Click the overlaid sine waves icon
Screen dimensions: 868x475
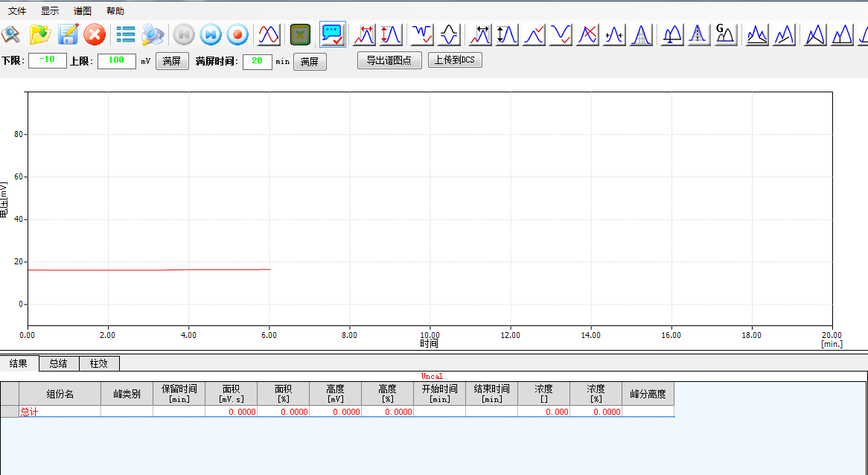pos(269,35)
